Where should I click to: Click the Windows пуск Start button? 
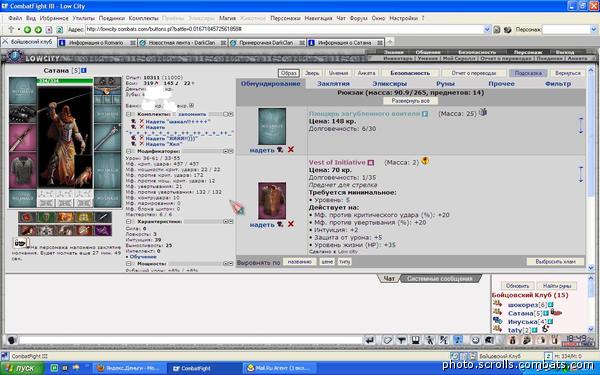pos(21,368)
